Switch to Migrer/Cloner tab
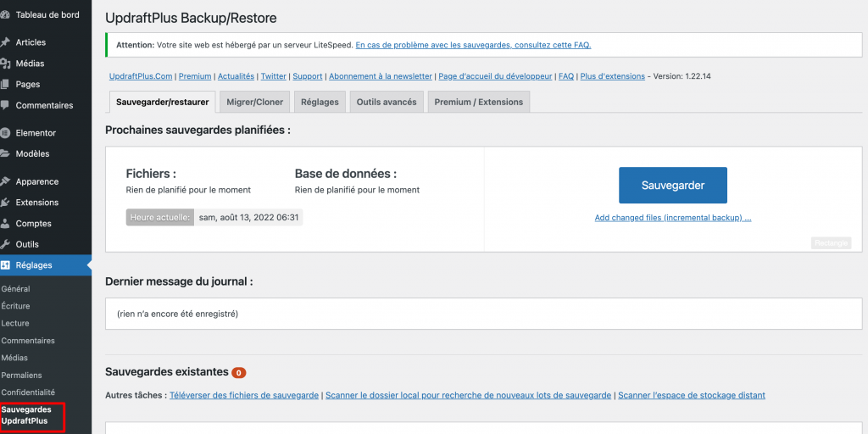 [x=254, y=102]
